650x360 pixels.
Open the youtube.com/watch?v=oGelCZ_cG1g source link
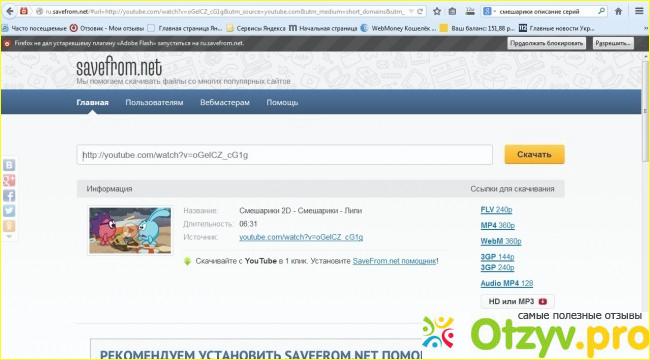(x=301, y=237)
